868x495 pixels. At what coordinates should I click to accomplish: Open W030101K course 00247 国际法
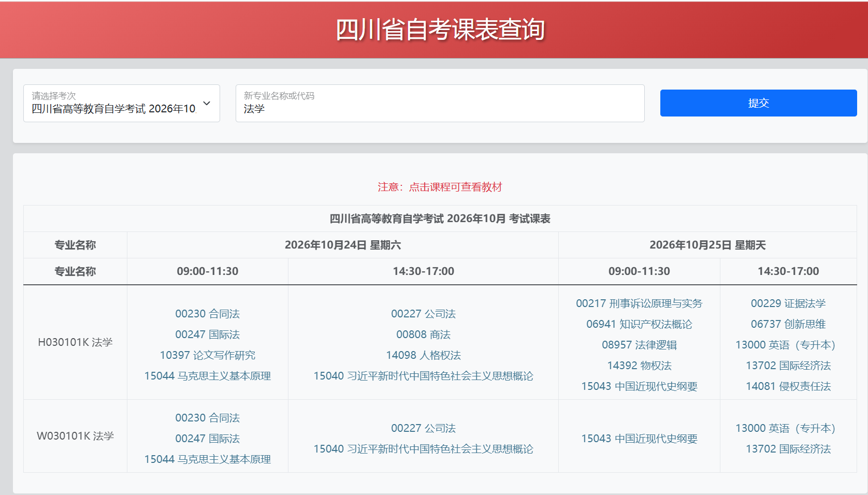pyautogui.click(x=208, y=439)
